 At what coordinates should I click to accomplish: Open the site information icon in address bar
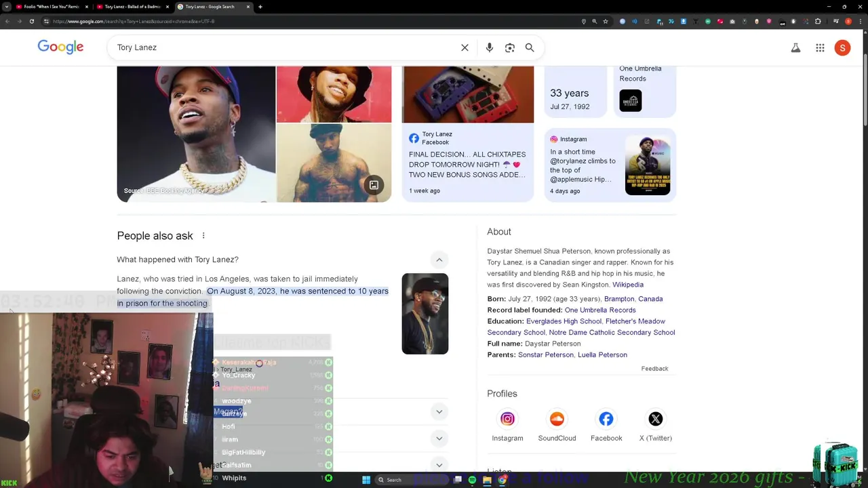[x=46, y=21]
